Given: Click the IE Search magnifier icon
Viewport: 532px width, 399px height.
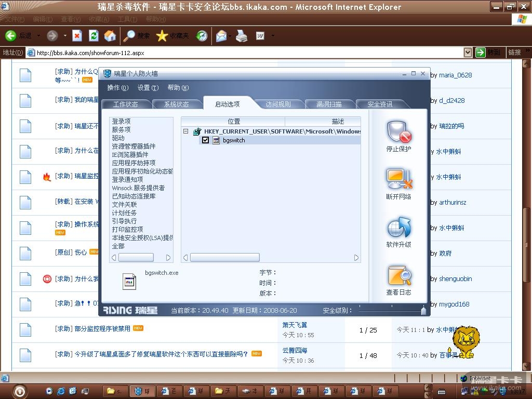Looking at the screenshot, I should tap(129, 36).
